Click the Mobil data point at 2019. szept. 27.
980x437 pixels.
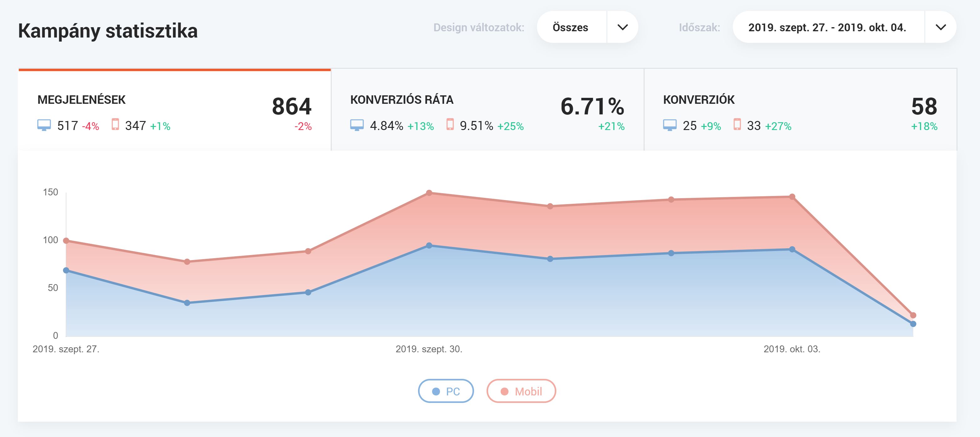point(66,241)
